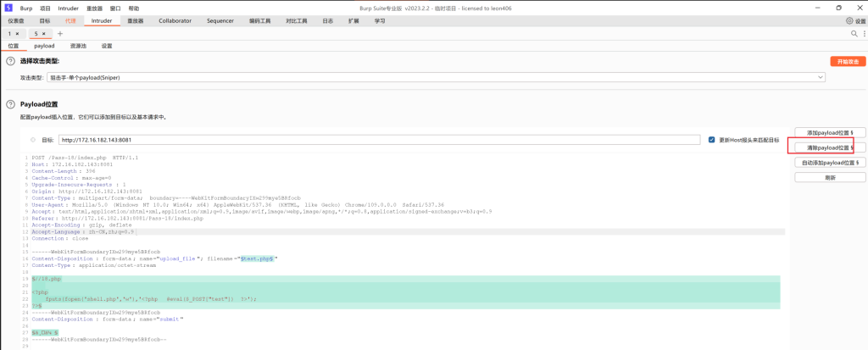
Task: Close Intruder tab 1 with its ×
Action: pos(17,34)
